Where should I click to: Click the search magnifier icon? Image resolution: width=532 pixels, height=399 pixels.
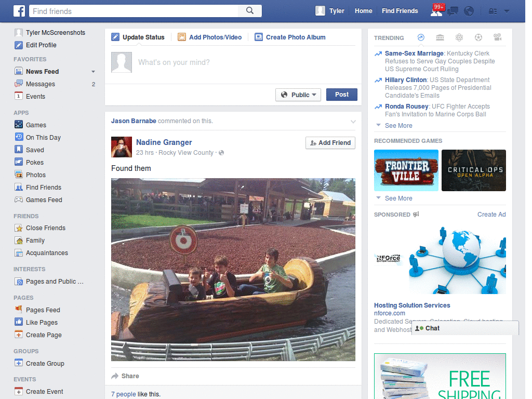point(250,11)
